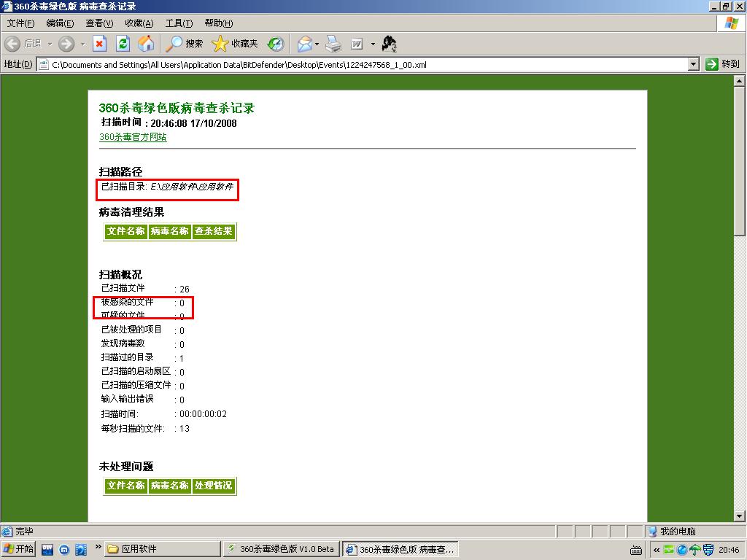This screenshot has height=560, width=747.
Task: Switch to the 应用软件 folder taskbar button
Action: point(163,549)
